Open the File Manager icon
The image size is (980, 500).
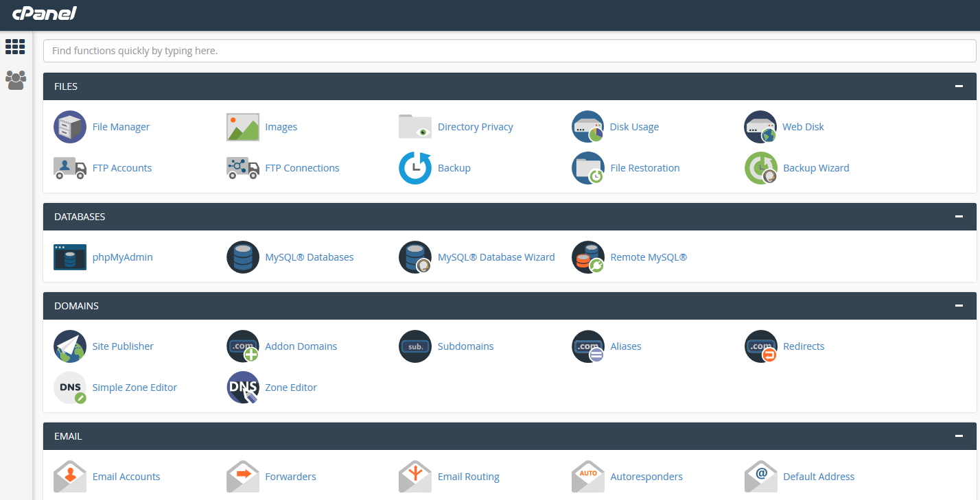pyautogui.click(x=70, y=127)
